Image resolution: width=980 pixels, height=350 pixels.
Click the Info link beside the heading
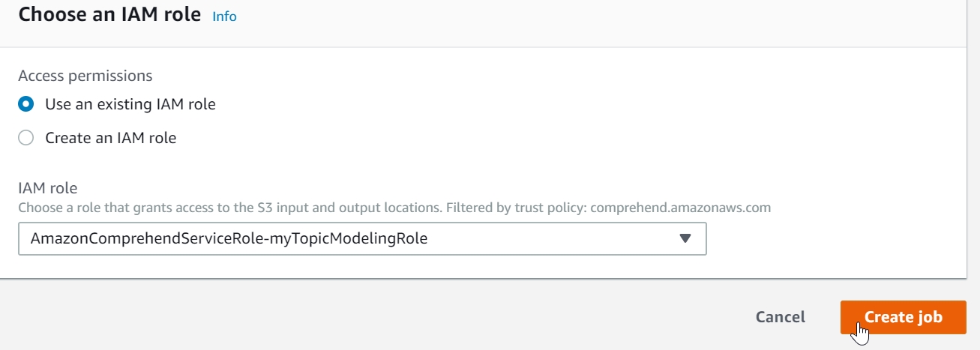224,16
